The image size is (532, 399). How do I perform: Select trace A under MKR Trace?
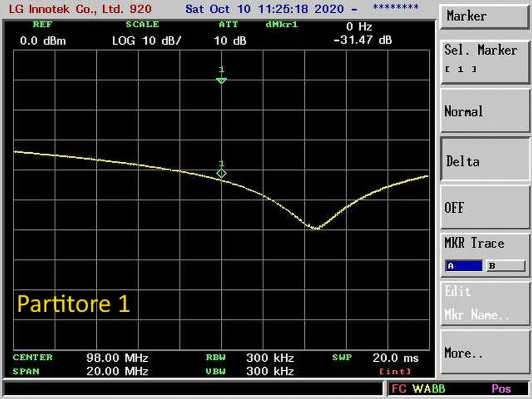(x=462, y=265)
